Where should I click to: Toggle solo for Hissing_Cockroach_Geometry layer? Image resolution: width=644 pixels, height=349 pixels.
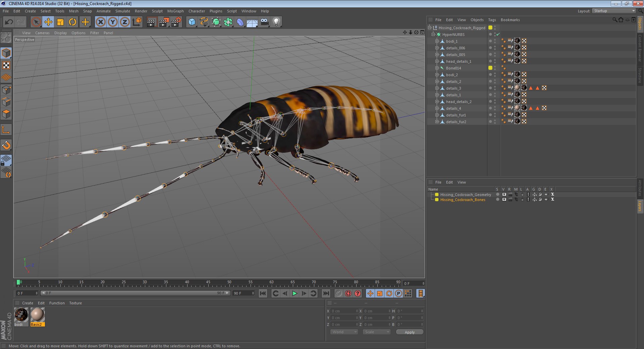point(498,195)
